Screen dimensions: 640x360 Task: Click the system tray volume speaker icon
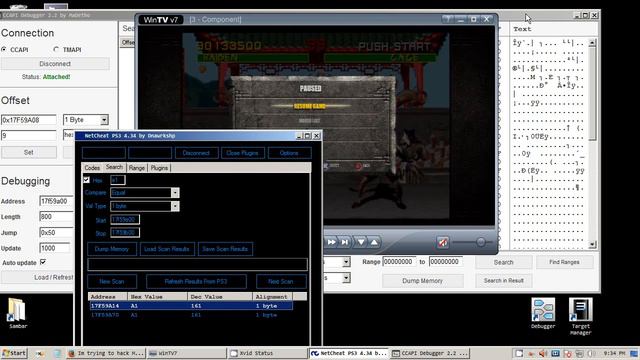click(x=542, y=353)
